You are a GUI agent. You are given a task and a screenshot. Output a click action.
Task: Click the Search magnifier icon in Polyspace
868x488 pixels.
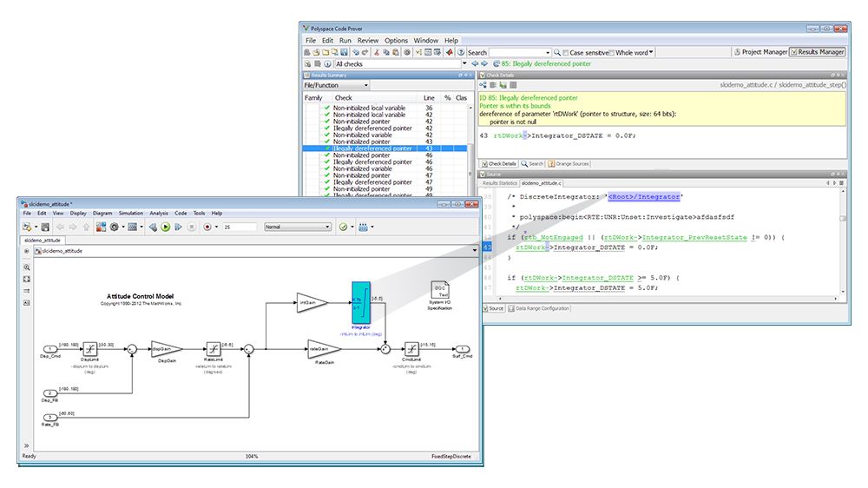click(x=558, y=52)
